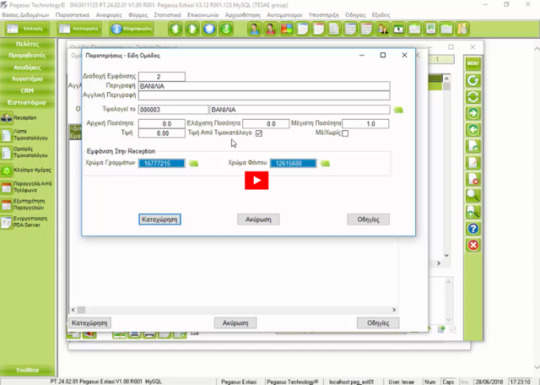
Task: Click the Αγγλική Περιγραφή input field
Action: pos(264,95)
